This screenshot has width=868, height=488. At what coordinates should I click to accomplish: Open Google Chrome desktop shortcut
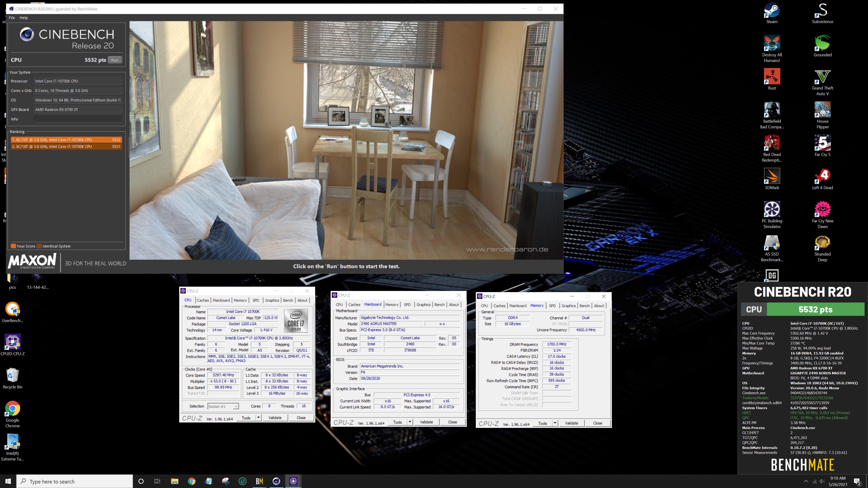coord(12,415)
